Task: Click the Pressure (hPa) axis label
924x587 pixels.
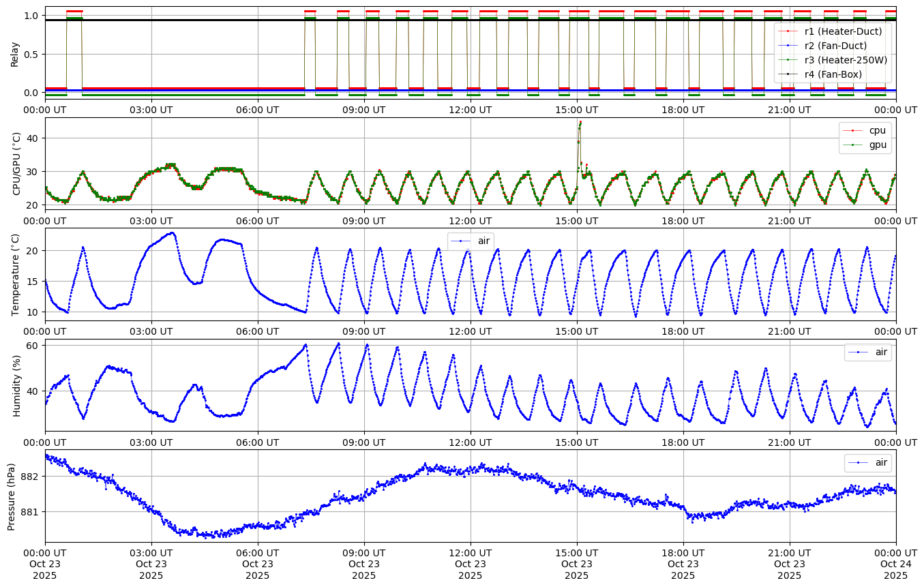Action: coord(12,496)
